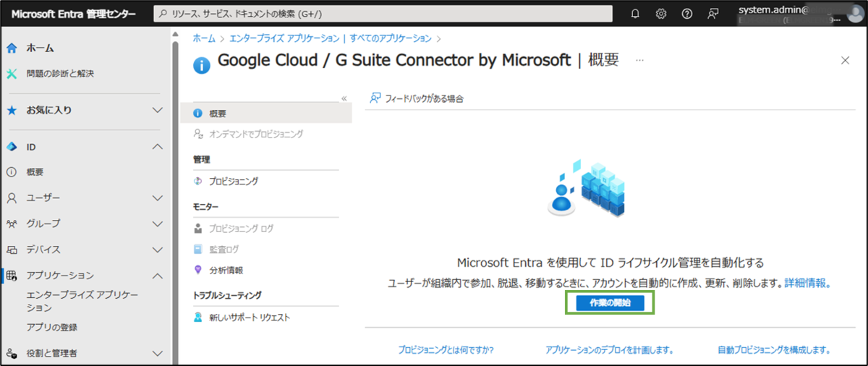Click the お気に入り star icon

11,110
